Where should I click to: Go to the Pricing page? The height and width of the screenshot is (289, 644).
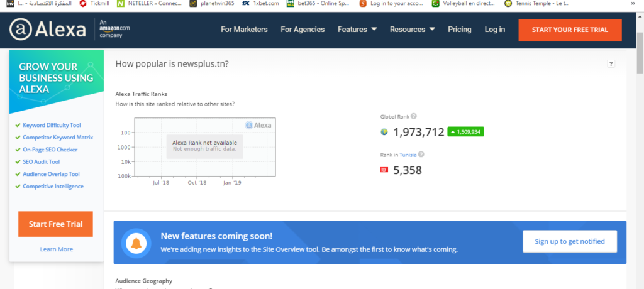click(x=459, y=30)
